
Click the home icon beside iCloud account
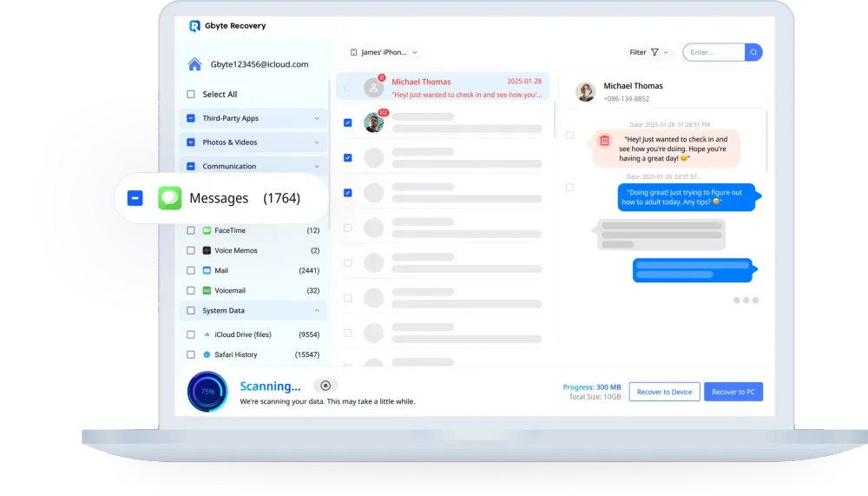(x=194, y=64)
